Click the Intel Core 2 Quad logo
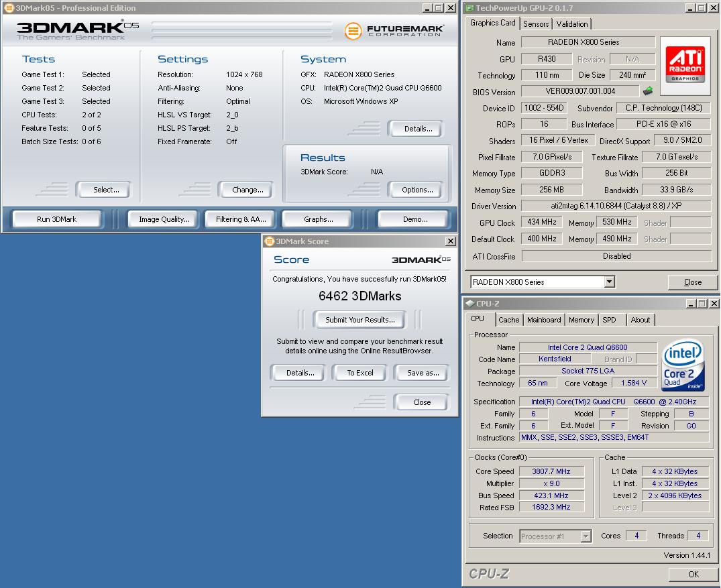This screenshot has height=588, width=721. 683,365
